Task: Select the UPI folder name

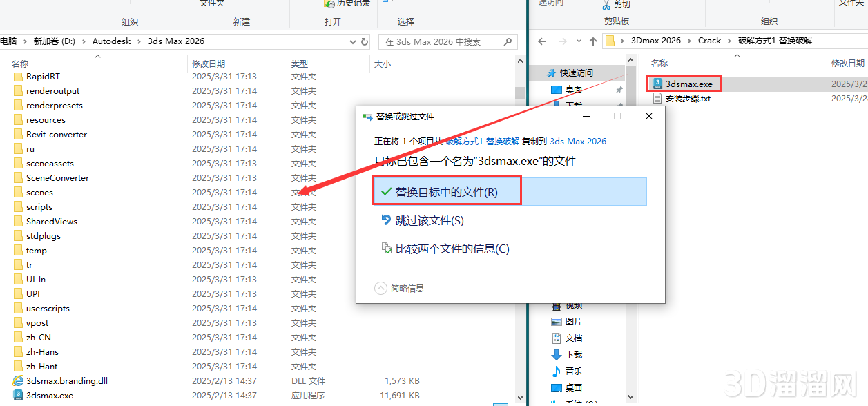Action: (x=33, y=294)
